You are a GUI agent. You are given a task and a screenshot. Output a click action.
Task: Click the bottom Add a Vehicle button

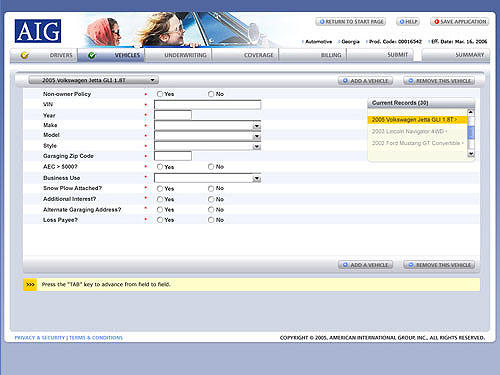(366, 265)
